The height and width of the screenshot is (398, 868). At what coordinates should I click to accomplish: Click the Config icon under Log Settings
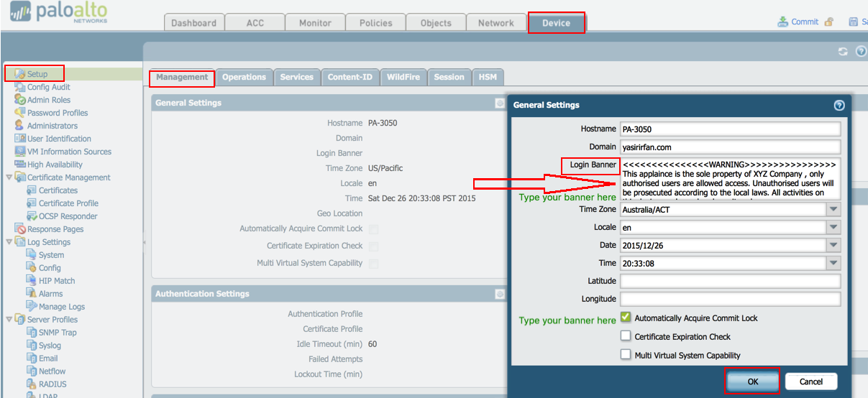point(32,268)
